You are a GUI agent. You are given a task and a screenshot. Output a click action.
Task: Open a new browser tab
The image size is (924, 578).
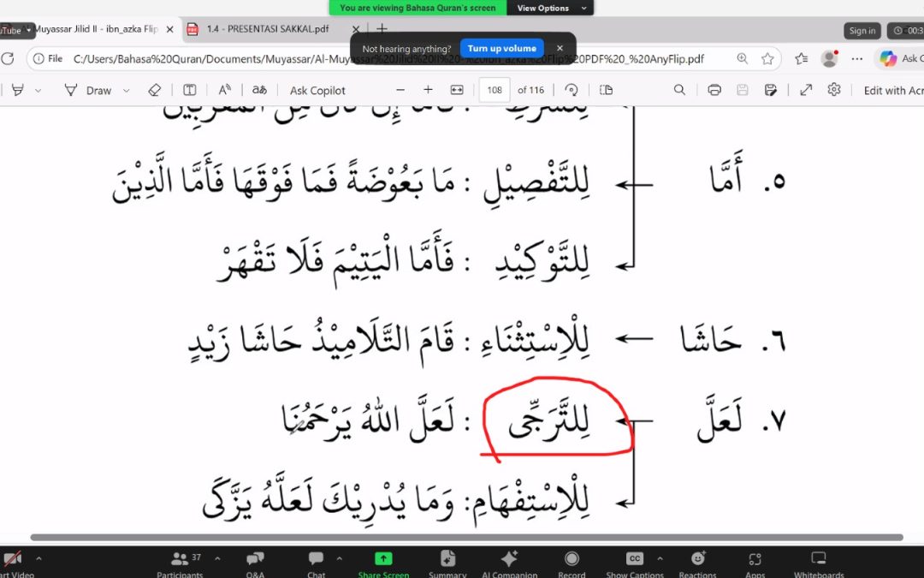tap(382, 28)
